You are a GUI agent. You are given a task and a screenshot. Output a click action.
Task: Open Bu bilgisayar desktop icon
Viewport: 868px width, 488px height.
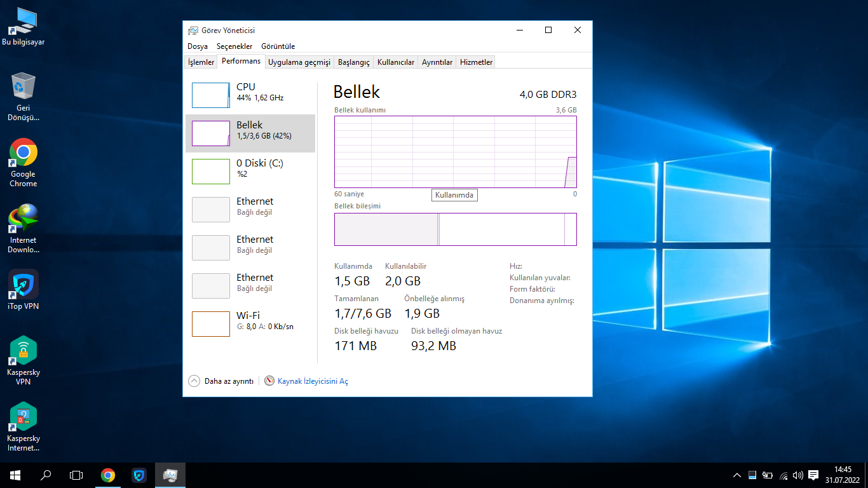coord(24,27)
